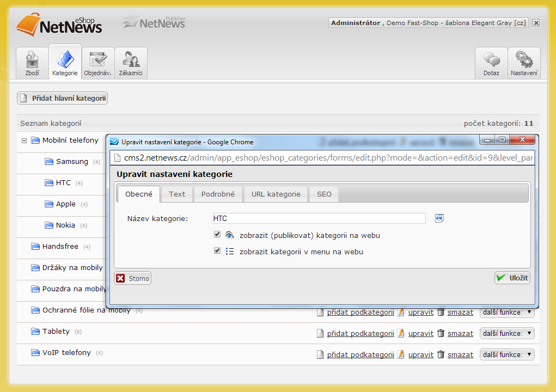The height and width of the screenshot is (392, 556).
Task: Click přidat podkategorii for Tablety
Action: [361, 334]
